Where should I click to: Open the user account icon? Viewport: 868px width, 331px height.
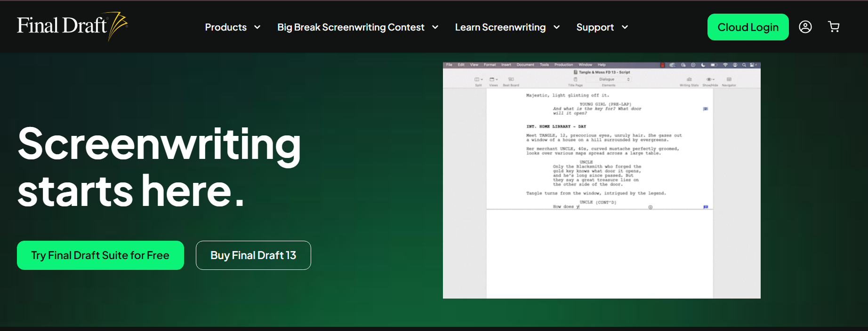(805, 27)
